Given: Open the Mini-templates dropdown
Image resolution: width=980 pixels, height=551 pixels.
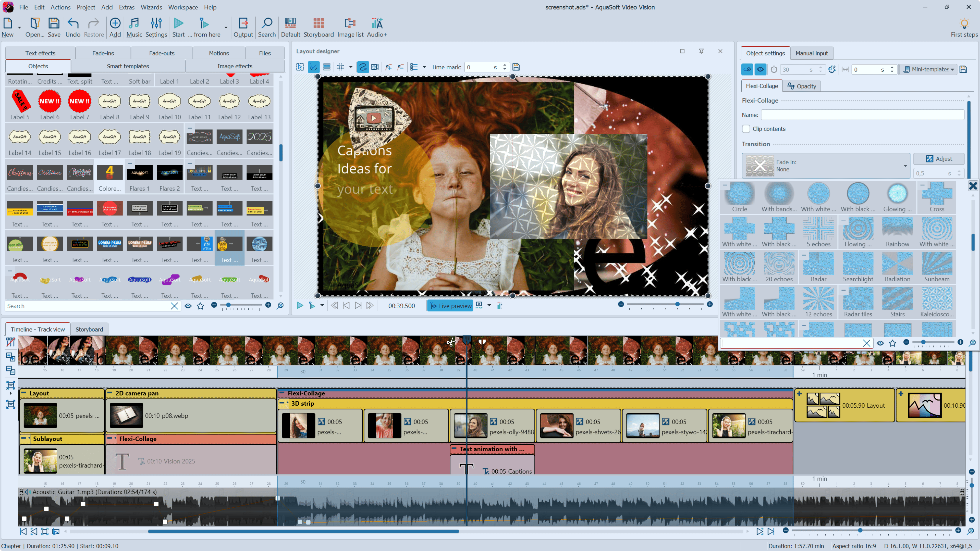Looking at the screenshot, I should click(x=929, y=69).
